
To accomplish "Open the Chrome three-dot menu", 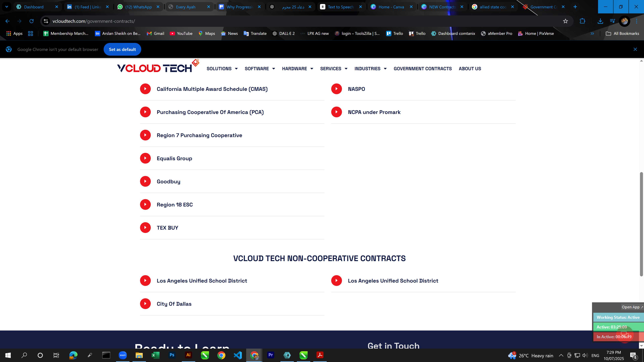I will coord(636,21).
